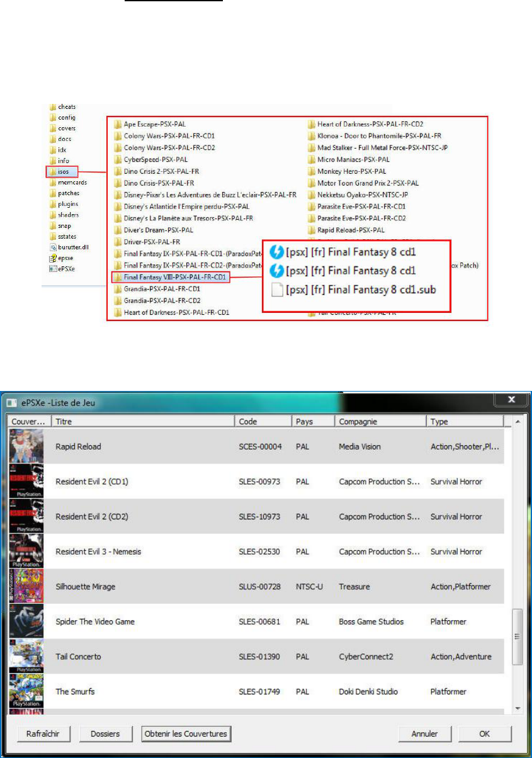
Task: Sort by the Compagnie column header
Action: click(x=380, y=422)
